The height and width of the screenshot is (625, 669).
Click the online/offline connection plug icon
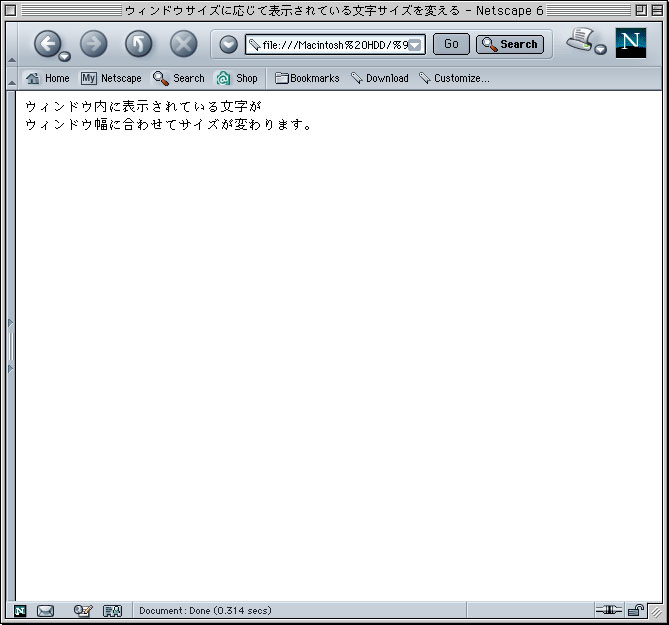(609, 610)
